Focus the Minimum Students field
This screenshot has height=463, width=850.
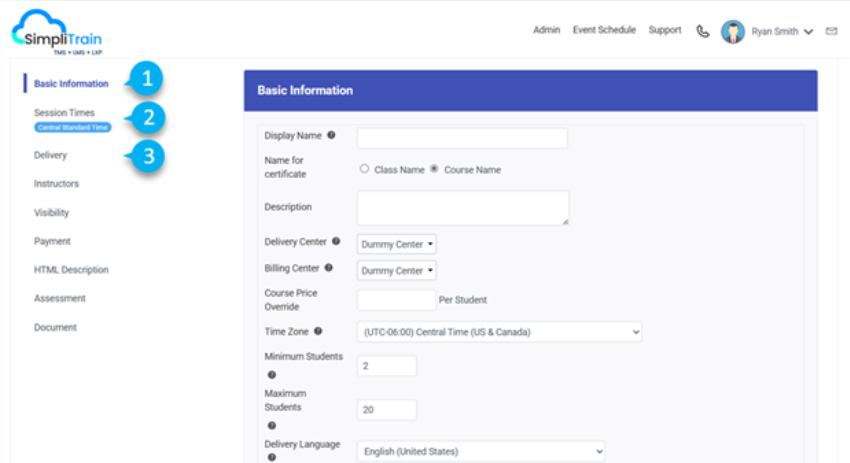(x=387, y=366)
